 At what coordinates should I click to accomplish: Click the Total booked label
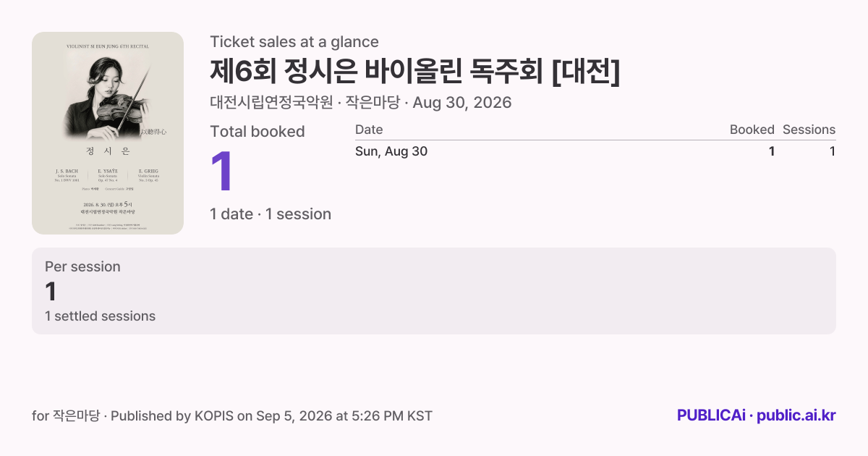pyautogui.click(x=258, y=132)
